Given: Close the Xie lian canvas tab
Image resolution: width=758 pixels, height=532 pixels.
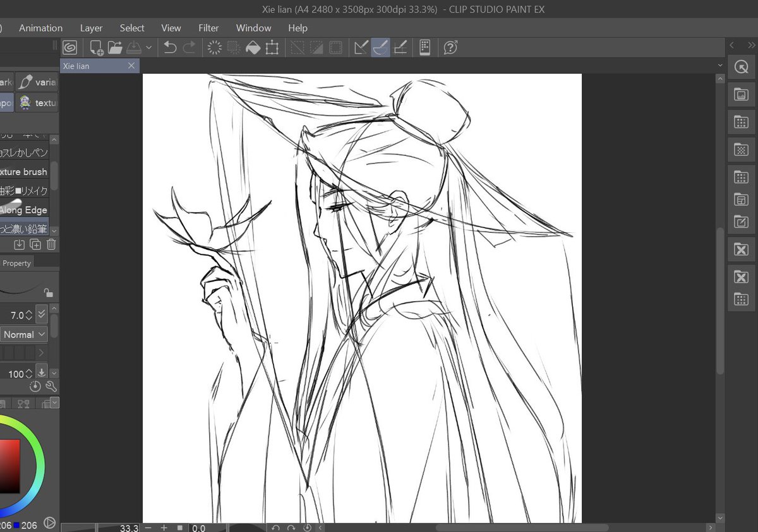Looking at the screenshot, I should click(x=131, y=66).
